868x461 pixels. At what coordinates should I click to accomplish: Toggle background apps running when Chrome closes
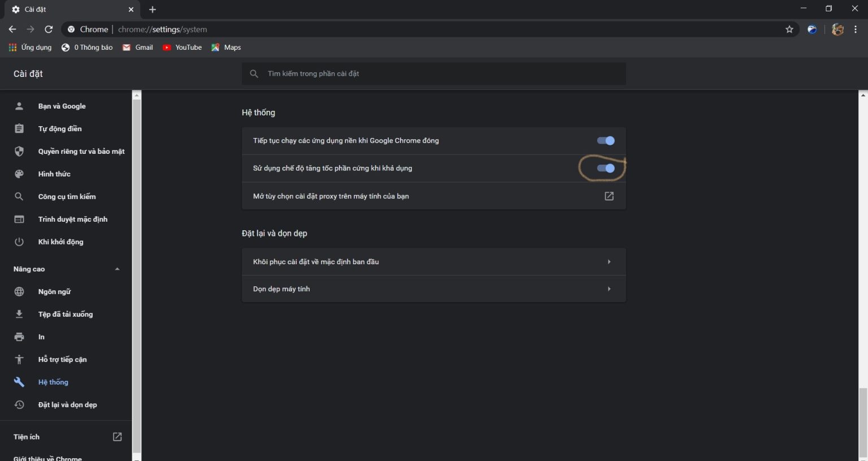[x=606, y=141]
